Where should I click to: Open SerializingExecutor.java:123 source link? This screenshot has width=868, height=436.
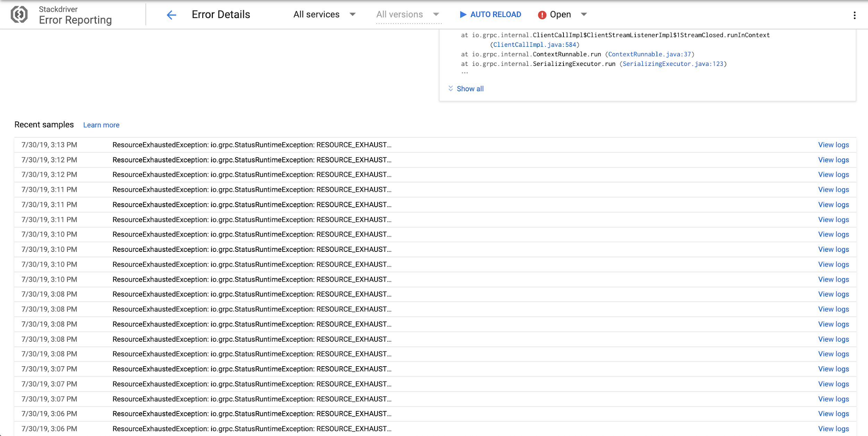673,64
